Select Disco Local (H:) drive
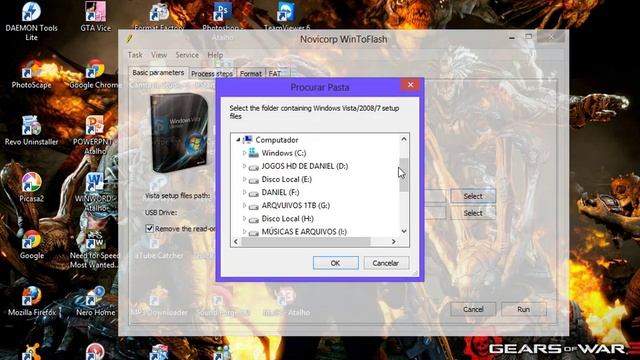 [287, 218]
